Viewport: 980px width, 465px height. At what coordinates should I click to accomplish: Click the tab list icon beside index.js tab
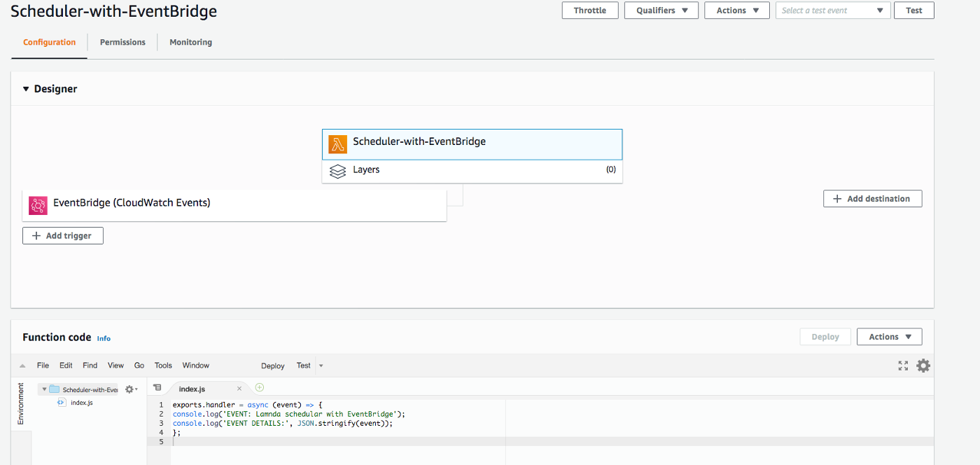pyautogui.click(x=157, y=387)
